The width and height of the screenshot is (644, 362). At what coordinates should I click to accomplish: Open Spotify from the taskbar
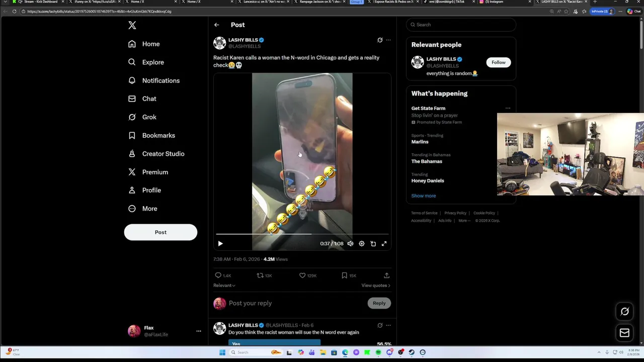(x=378, y=352)
